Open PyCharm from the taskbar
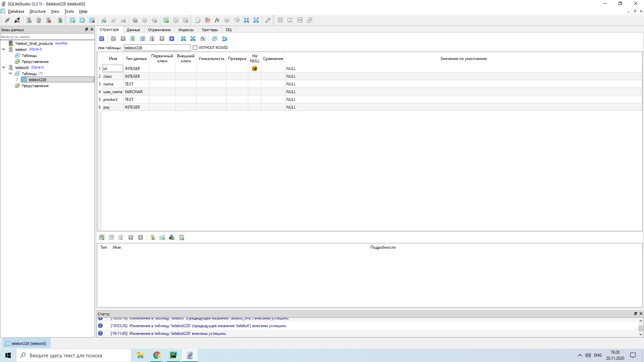Image resolution: width=644 pixels, height=362 pixels. [x=173, y=355]
